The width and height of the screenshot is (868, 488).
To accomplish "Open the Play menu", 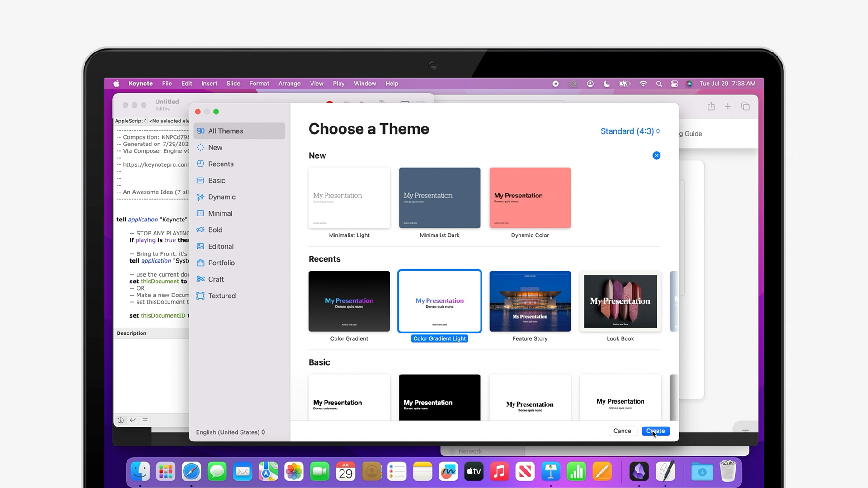I will coord(339,84).
